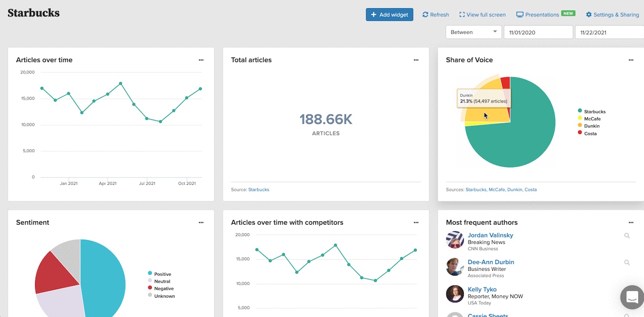Viewport: 644px width, 317px height.
Task: Open Share of Voice widget ellipsis menu
Action: tap(631, 60)
